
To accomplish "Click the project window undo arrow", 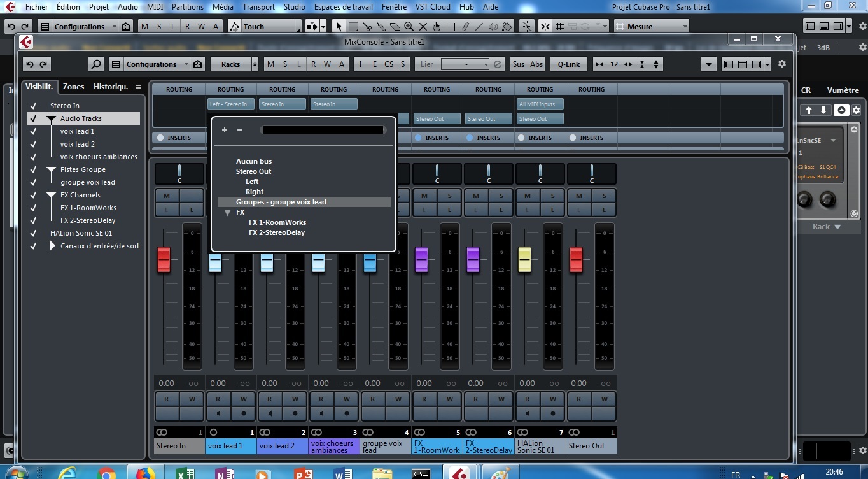I will (11, 27).
